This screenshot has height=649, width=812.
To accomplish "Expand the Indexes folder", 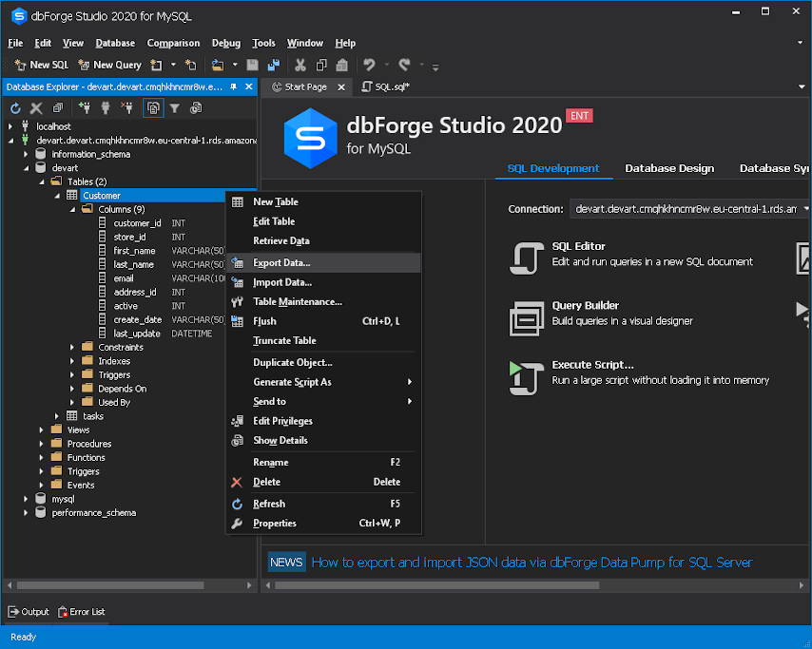I will coord(72,361).
